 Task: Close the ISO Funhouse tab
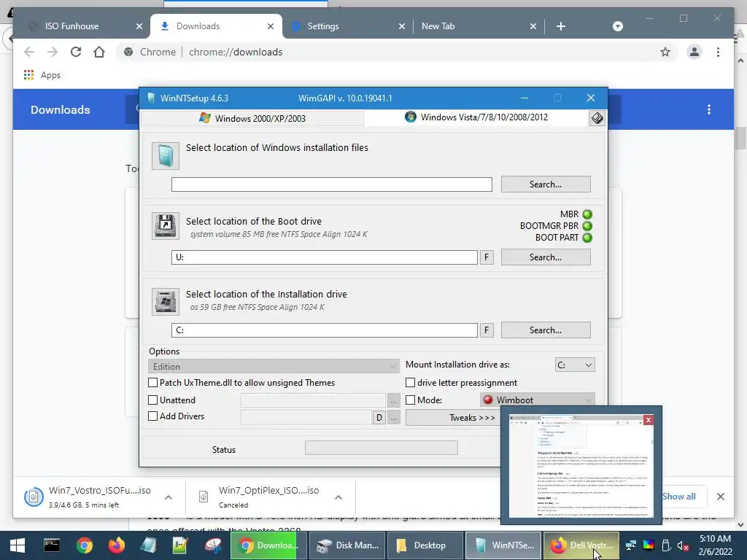[x=139, y=26]
